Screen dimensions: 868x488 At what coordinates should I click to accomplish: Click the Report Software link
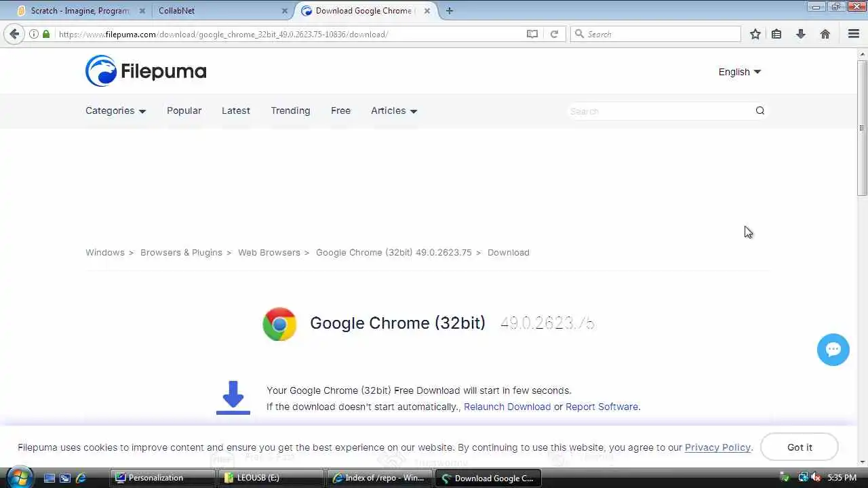pos(601,407)
